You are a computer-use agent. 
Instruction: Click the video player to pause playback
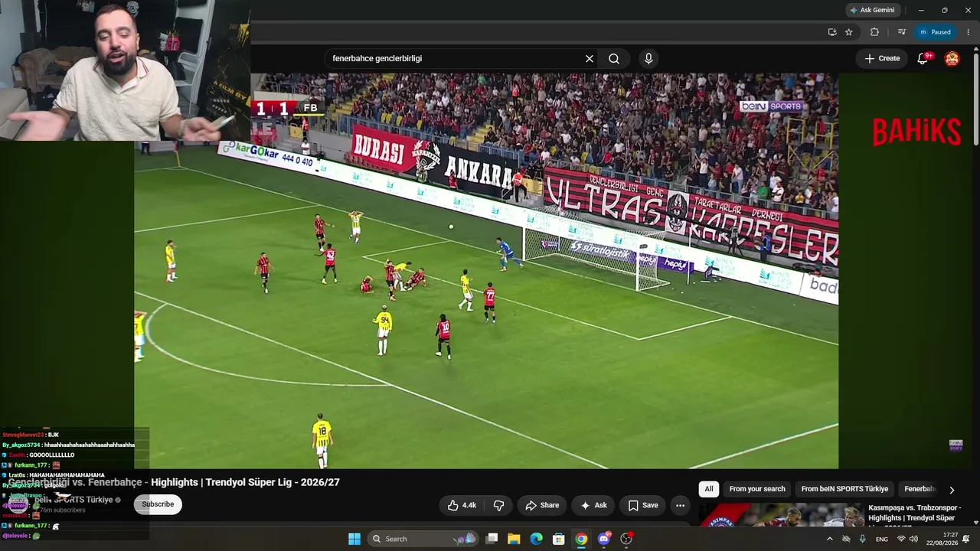click(x=486, y=271)
